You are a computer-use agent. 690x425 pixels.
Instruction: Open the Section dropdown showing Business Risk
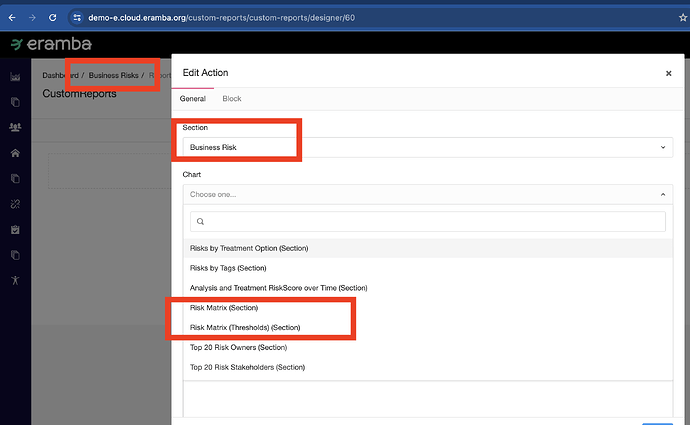click(427, 147)
